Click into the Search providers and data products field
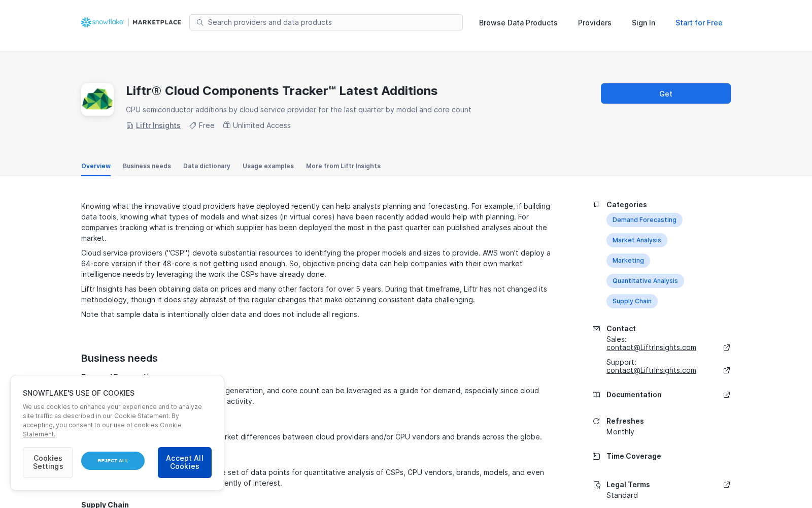Screen dimensions: 812x508 coord(326,22)
